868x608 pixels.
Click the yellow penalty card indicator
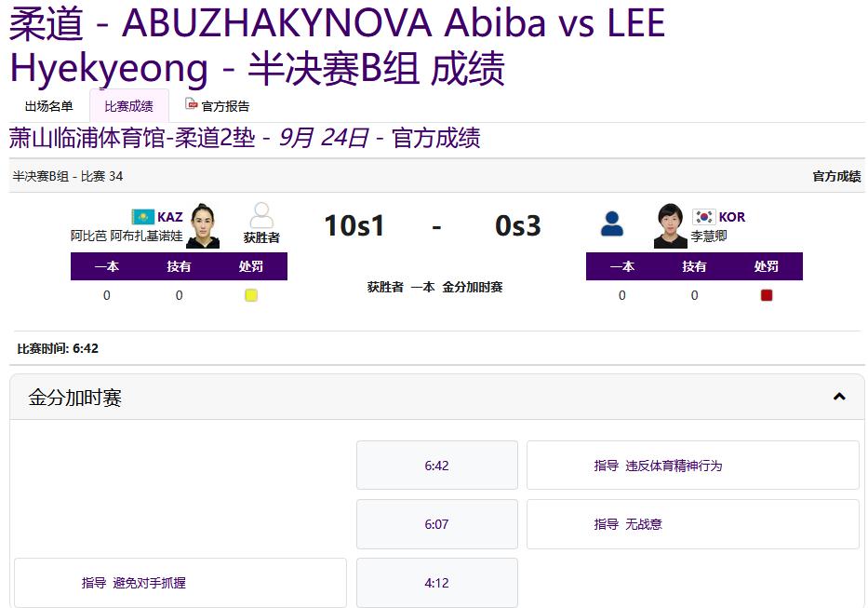[251, 295]
